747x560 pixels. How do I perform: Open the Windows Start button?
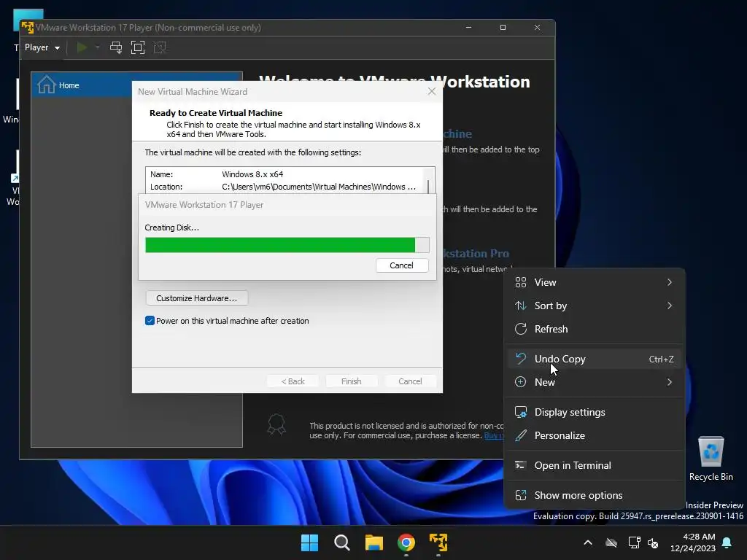309,542
